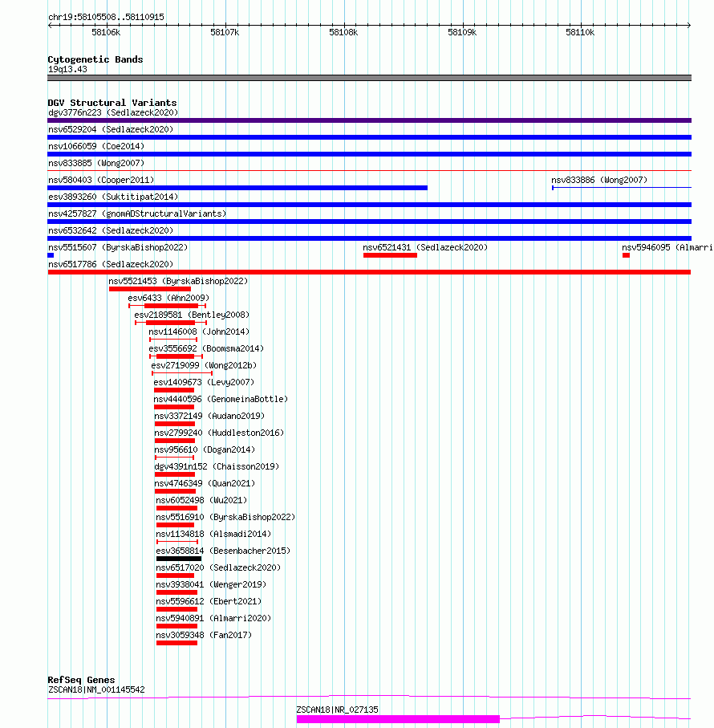Click the nsv6052498 (Wu2021) label

point(201,501)
